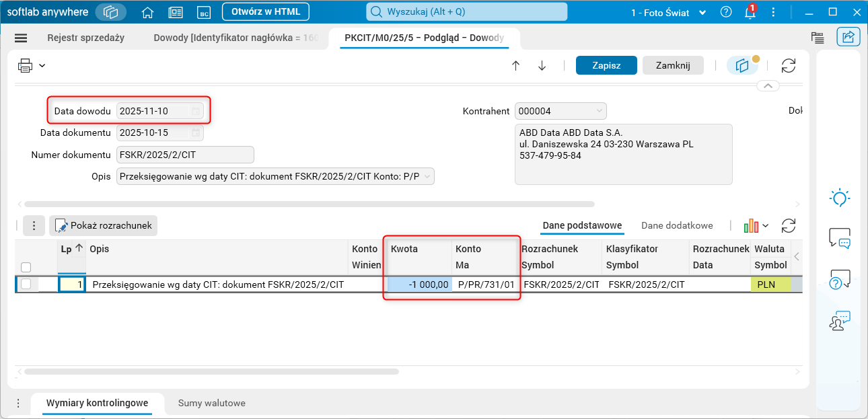Select the Dane dodatkowe tab
Image resolution: width=868 pixels, height=419 pixels.
click(x=677, y=226)
